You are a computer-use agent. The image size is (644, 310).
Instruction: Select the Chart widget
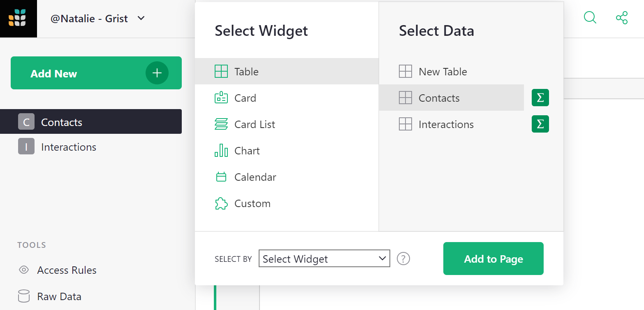pos(247,150)
